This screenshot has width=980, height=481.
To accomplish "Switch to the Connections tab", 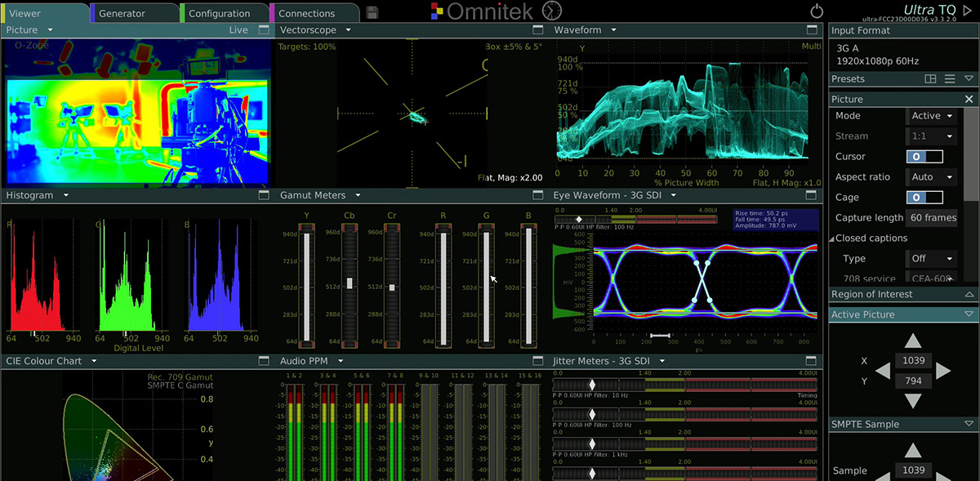I will tap(314, 13).
